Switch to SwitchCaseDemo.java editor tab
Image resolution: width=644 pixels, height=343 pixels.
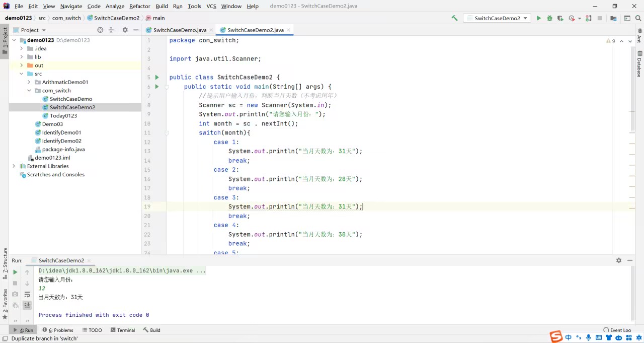[180, 30]
